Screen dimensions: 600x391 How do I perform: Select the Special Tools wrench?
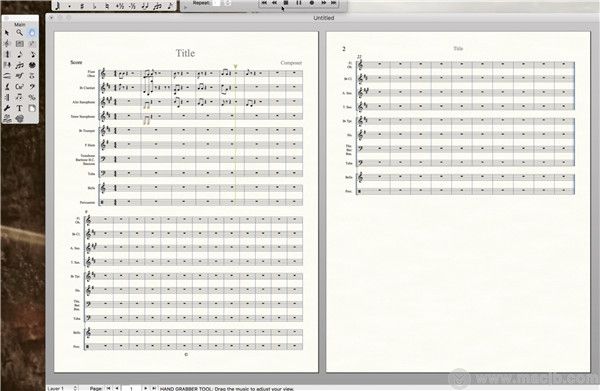tap(7, 108)
